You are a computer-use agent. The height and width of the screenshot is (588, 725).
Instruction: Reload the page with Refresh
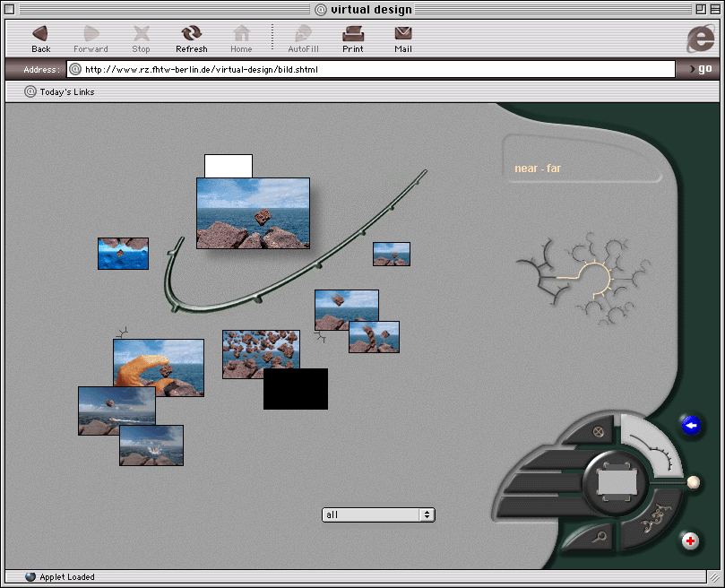(192, 39)
